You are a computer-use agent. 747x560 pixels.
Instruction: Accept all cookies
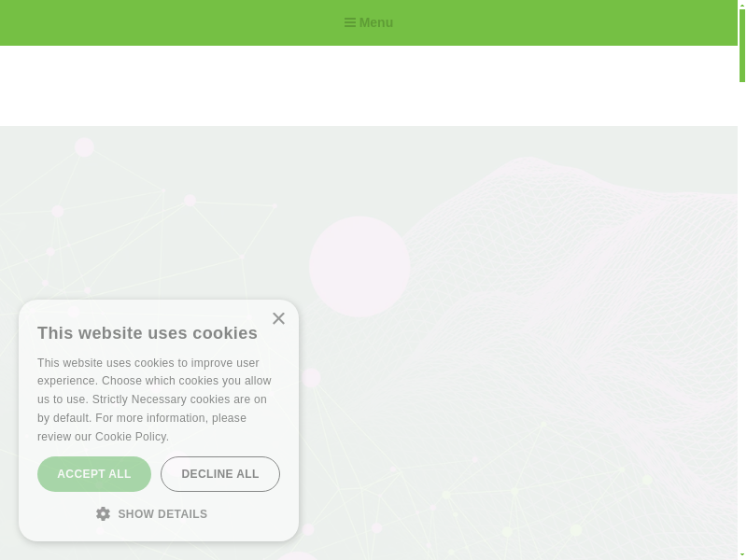point(94,474)
